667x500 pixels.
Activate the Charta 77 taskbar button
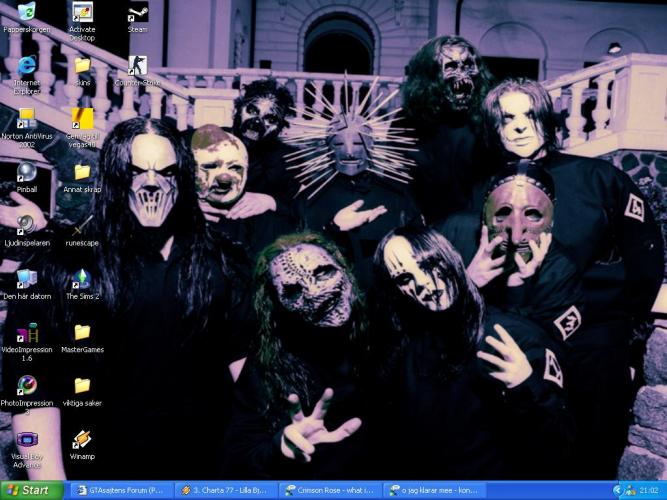[x=225, y=490]
